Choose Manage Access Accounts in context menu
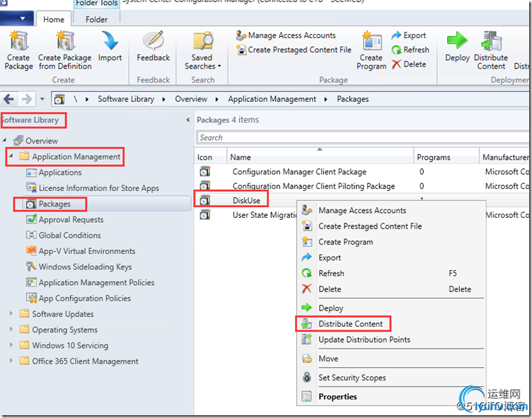This screenshot has width=532, height=418. pos(391,210)
